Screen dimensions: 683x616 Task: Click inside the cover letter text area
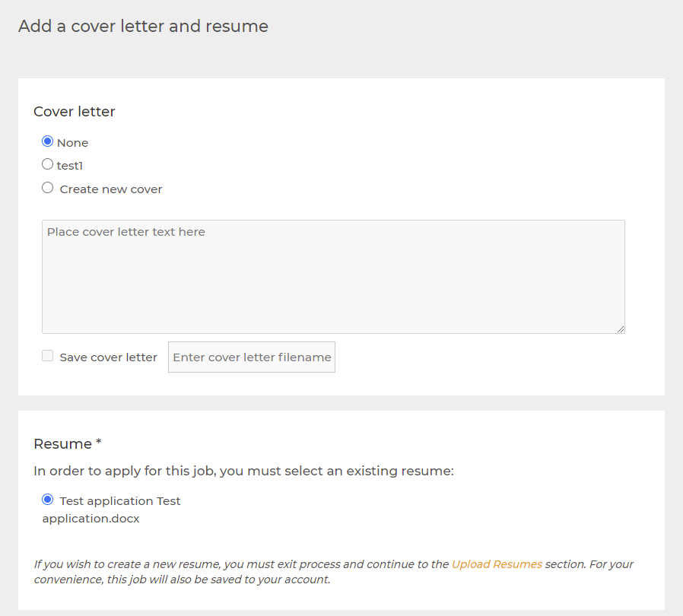tap(333, 277)
